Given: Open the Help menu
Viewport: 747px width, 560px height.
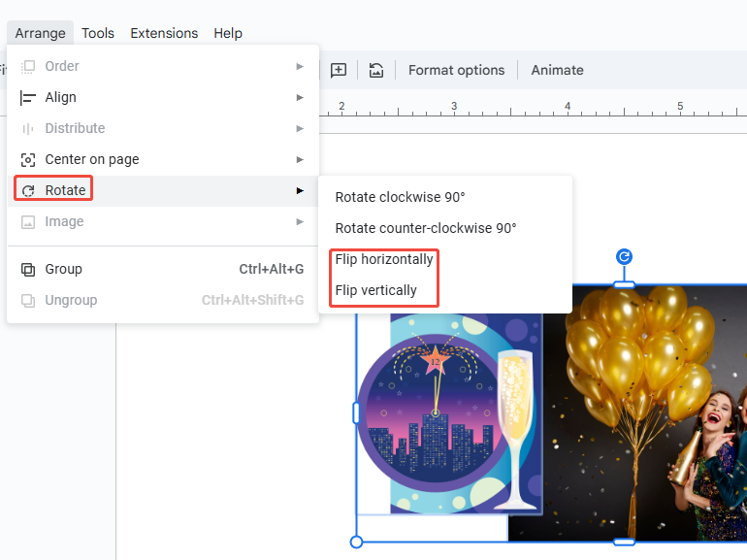Looking at the screenshot, I should tap(228, 33).
